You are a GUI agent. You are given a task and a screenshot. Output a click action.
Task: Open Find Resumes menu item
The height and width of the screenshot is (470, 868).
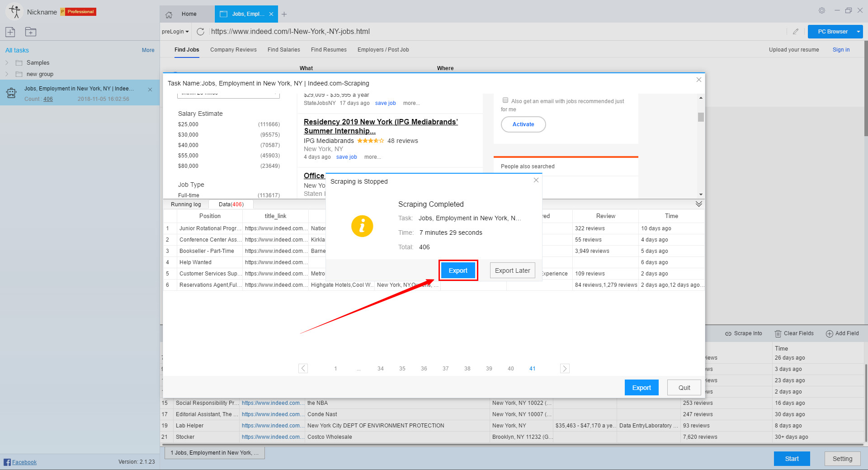[x=329, y=50]
